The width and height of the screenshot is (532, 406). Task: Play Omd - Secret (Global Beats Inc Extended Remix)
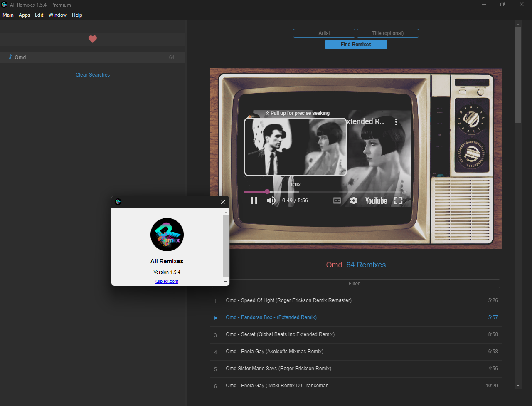click(x=356, y=334)
